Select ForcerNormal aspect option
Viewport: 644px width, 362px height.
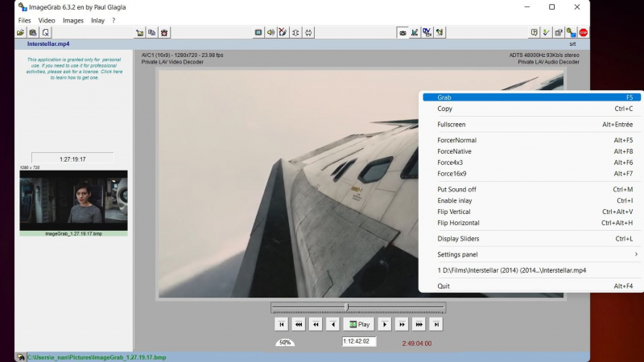(531, 140)
